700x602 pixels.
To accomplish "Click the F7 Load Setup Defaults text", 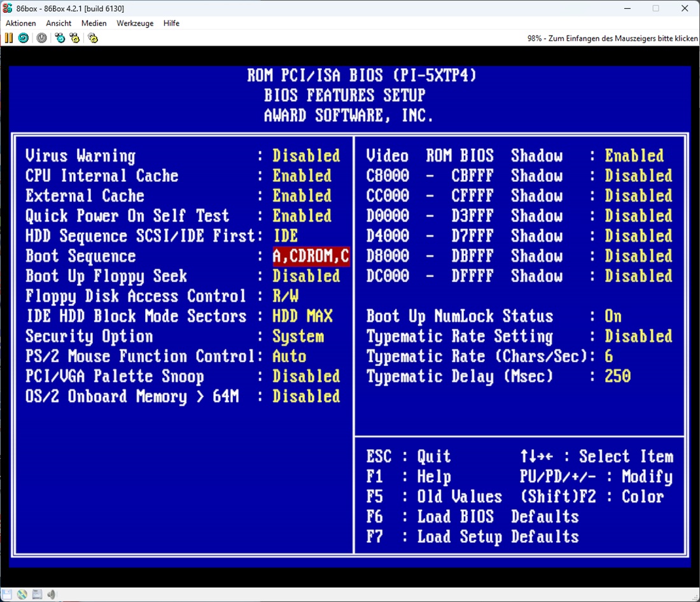I will tap(472, 536).
